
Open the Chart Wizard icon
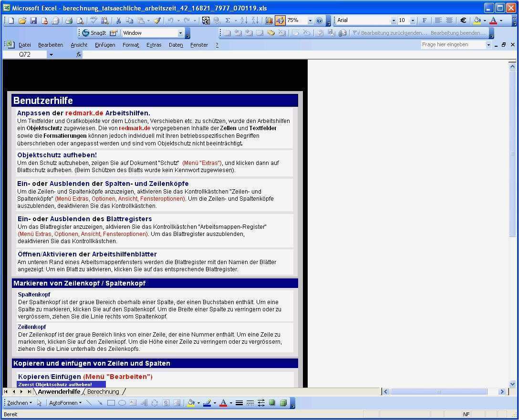click(269, 20)
